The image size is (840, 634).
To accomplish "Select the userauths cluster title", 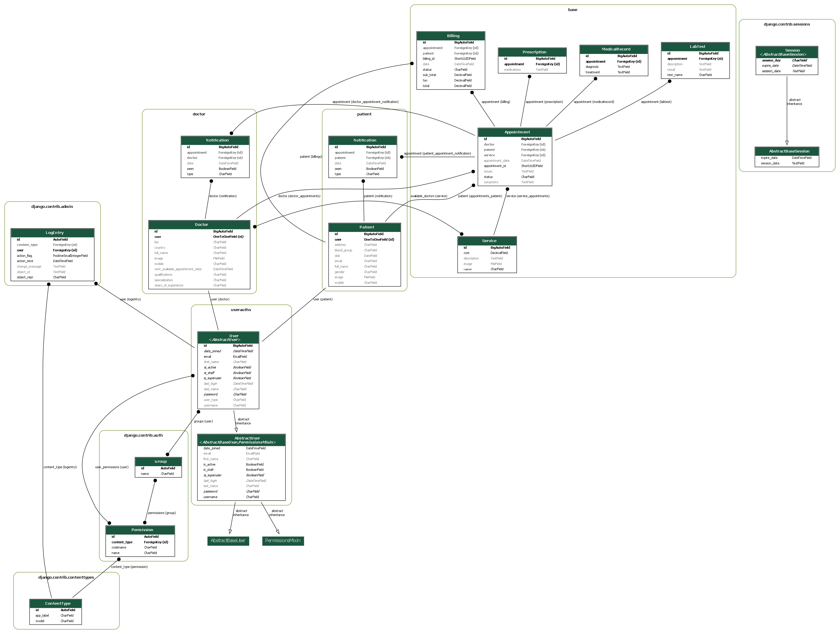I will [x=241, y=310].
